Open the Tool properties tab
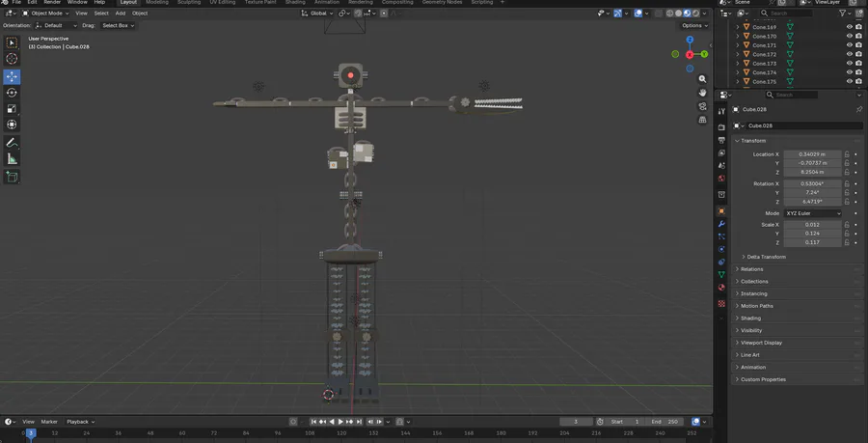 (x=721, y=111)
